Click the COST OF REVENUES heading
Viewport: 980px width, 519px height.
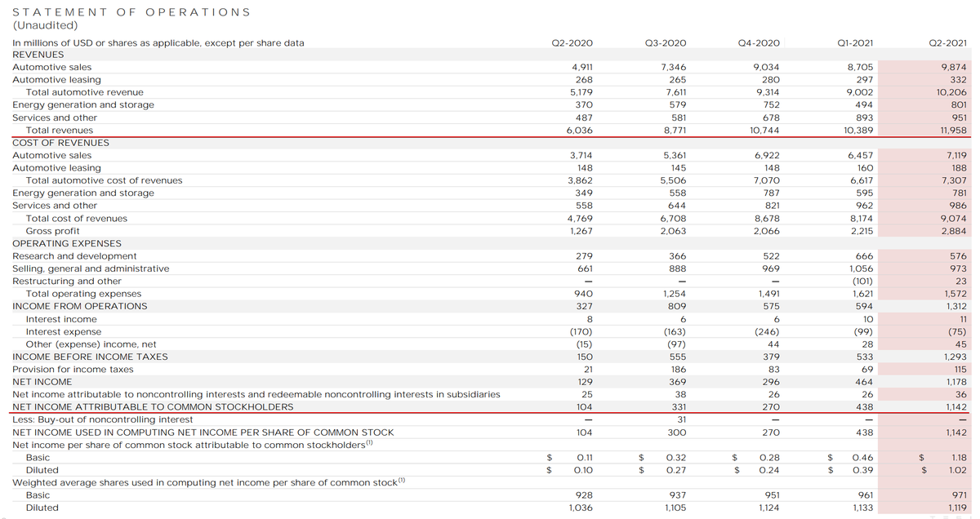point(60,143)
